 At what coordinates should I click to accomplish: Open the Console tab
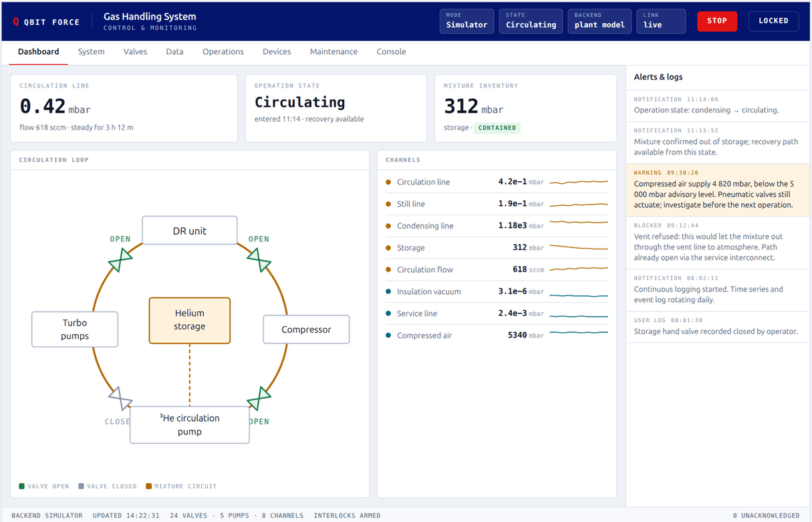click(x=391, y=51)
